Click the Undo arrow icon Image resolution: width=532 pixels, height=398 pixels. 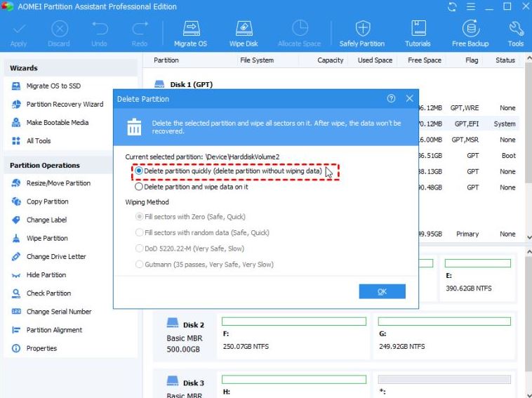[x=100, y=29]
